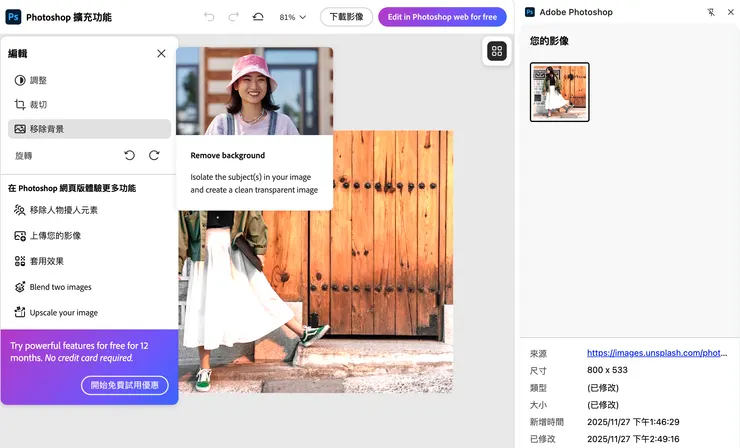Open the 81% zoom level dropdown

(x=293, y=17)
